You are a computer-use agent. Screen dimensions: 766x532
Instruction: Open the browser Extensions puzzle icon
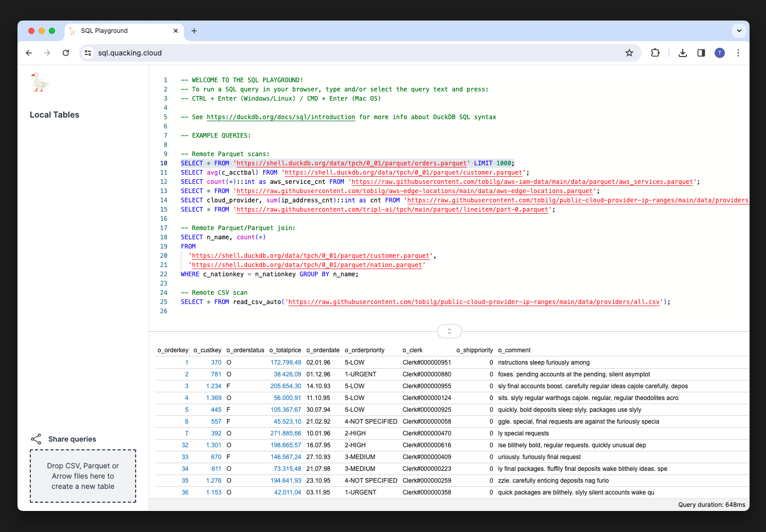[x=655, y=53]
